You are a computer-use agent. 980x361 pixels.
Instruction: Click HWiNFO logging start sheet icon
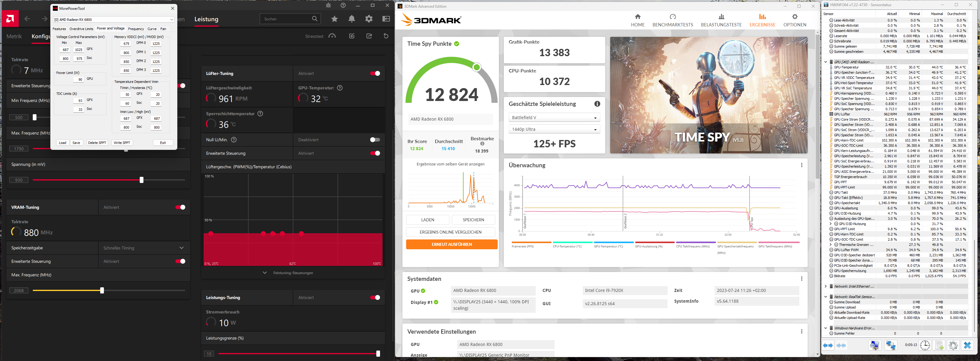click(939, 345)
